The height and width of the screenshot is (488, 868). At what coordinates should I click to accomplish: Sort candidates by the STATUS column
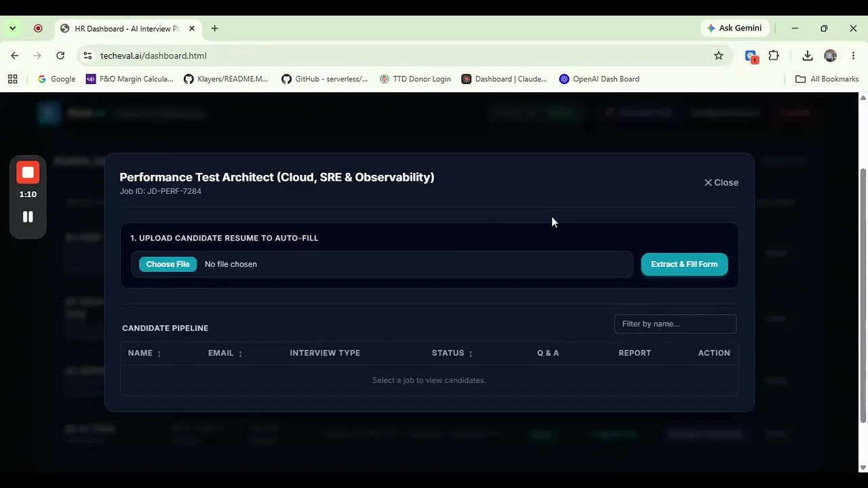[452, 353]
